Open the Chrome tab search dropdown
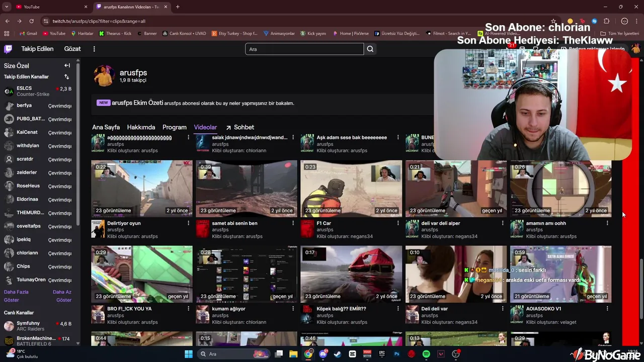The width and height of the screenshot is (644, 362). 7,7
